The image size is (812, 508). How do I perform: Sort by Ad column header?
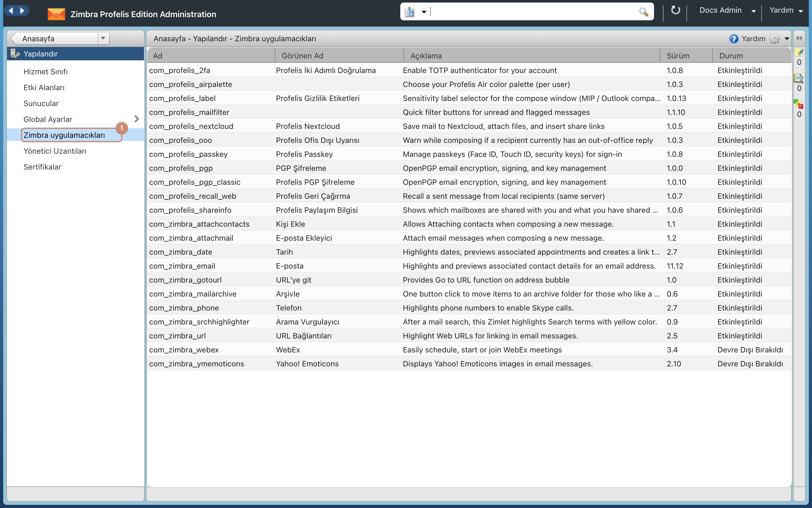[211, 56]
